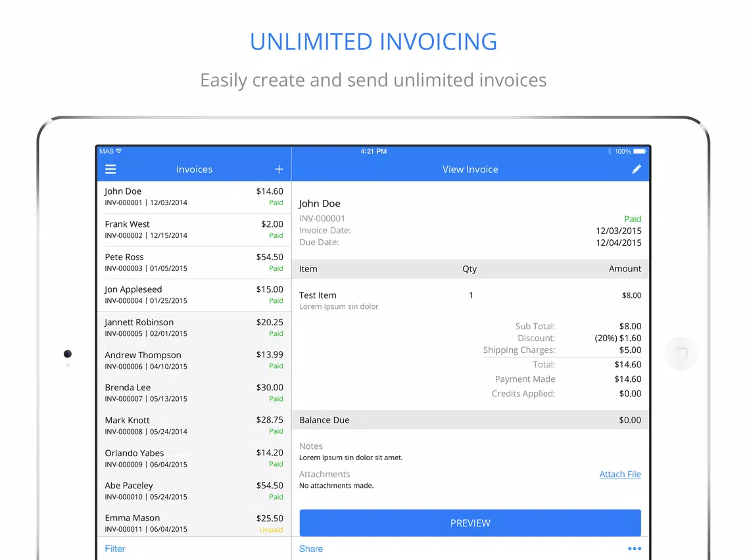Screen dimensions: 747x560
Task: Click the Discount (20%) $1.60 value
Action: (618, 338)
